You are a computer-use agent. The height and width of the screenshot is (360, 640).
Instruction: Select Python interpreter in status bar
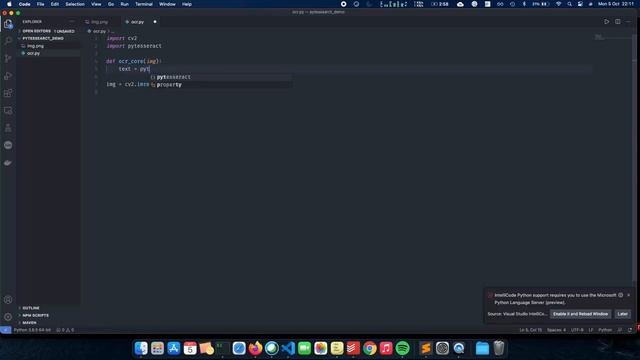point(32,330)
